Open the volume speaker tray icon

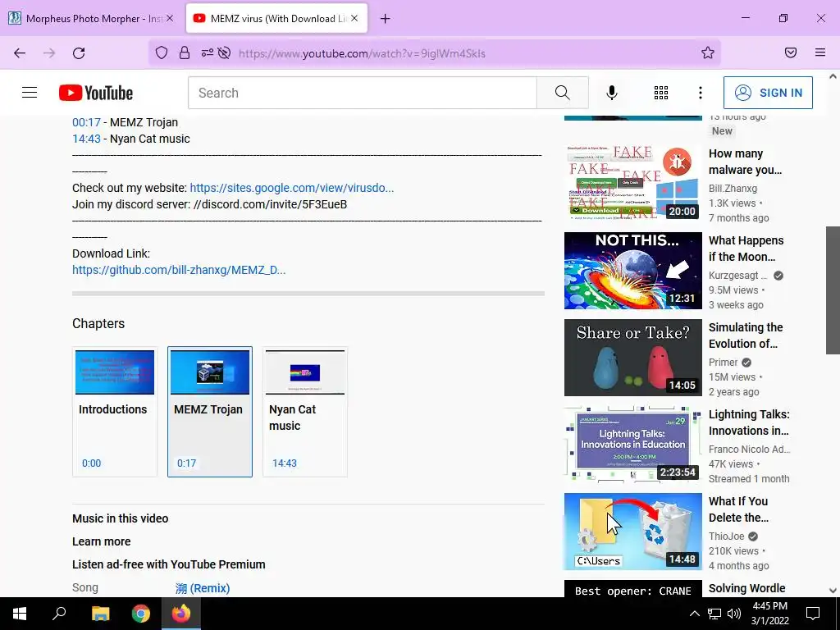(734, 614)
